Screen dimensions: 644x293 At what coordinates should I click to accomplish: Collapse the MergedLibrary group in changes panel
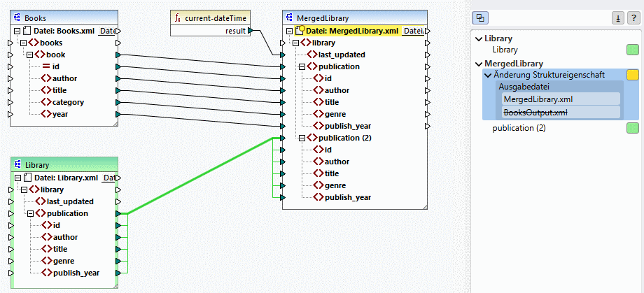(479, 64)
